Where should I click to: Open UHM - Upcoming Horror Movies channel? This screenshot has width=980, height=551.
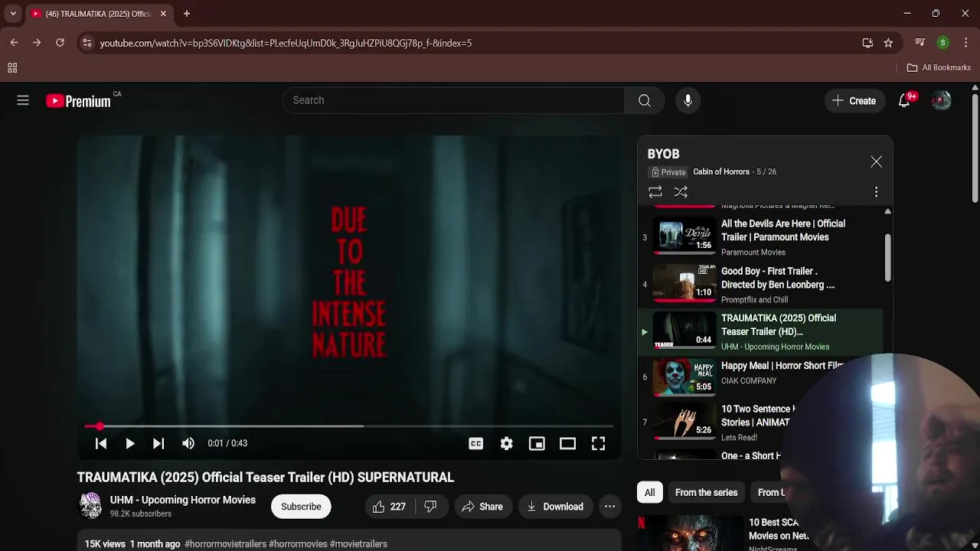pyautogui.click(x=182, y=500)
